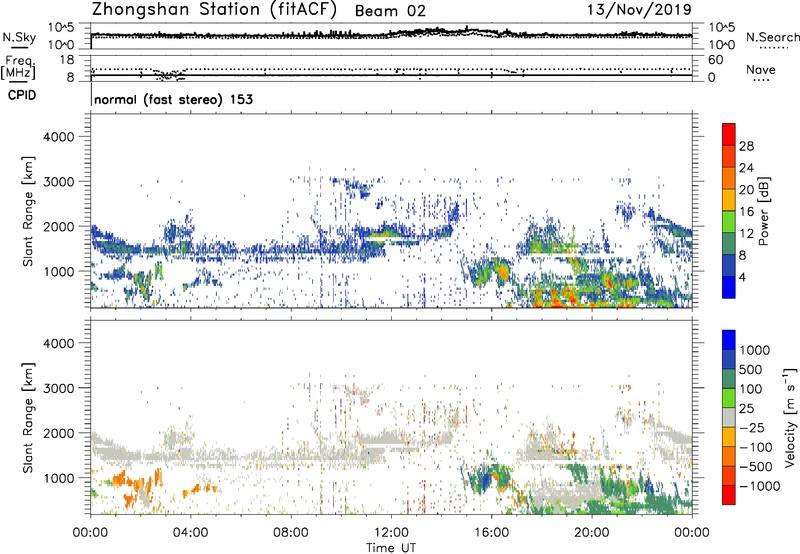
Task: Click the '1000' tick of power panel
Action: tap(58, 271)
